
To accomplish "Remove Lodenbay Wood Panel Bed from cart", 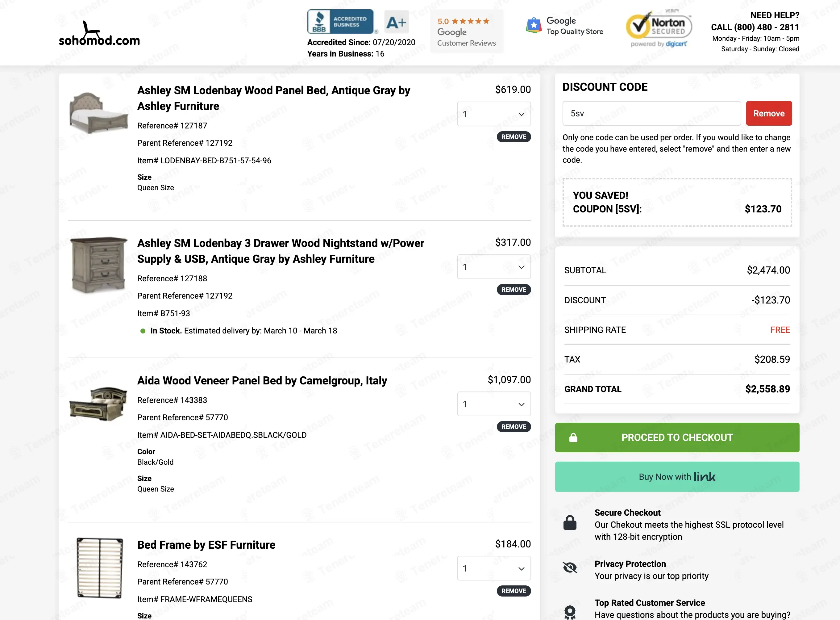I will click(514, 137).
